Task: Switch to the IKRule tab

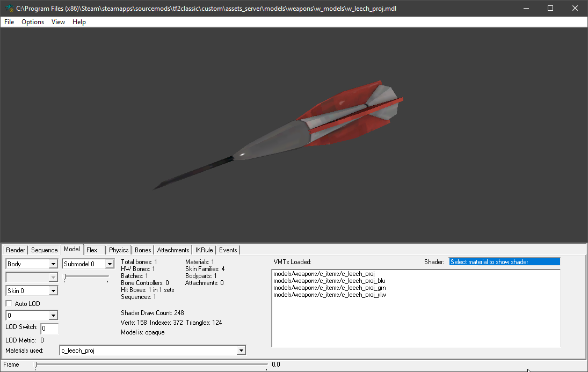Action: click(204, 250)
